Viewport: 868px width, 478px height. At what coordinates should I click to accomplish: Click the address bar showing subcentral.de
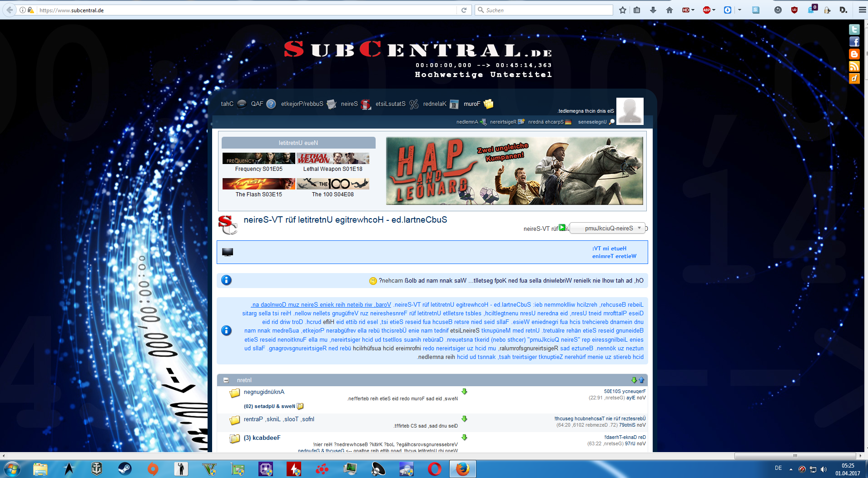(248, 10)
